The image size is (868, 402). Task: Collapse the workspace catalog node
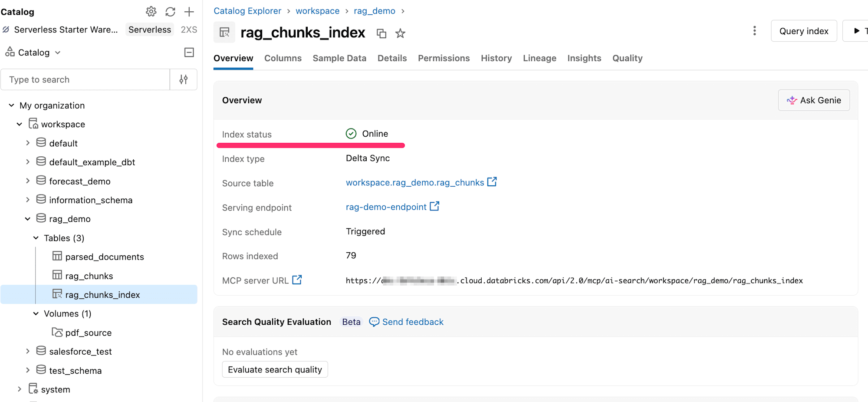[19, 124]
